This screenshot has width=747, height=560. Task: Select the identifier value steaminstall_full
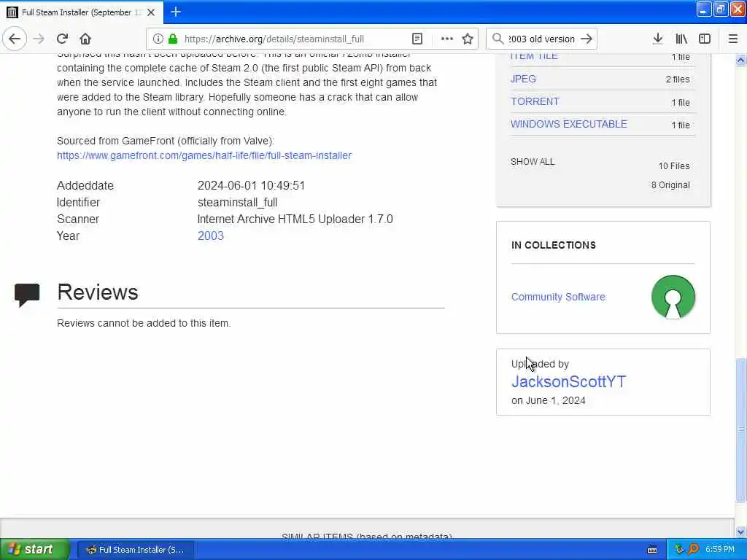tap(237, 203)
